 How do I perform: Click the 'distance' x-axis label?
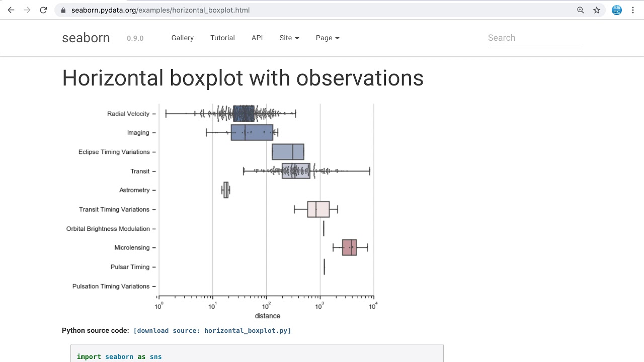point(268,316)
